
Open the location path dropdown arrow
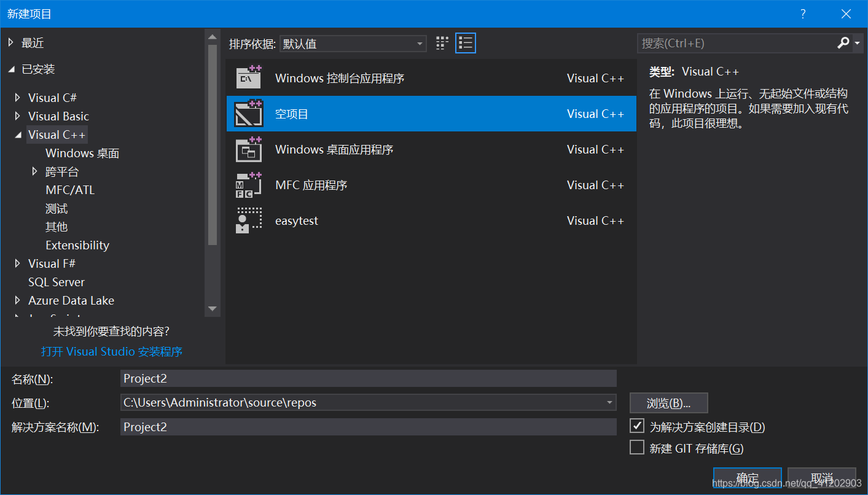pos(609,403)
